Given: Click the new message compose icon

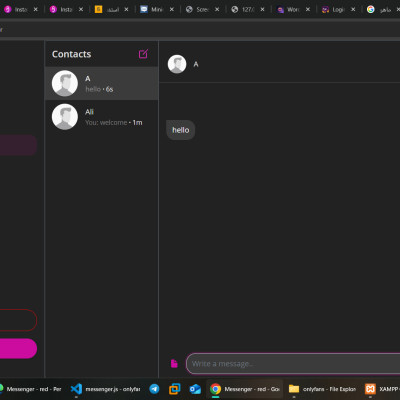Looking at the screenshot, I should coord(143,54).
